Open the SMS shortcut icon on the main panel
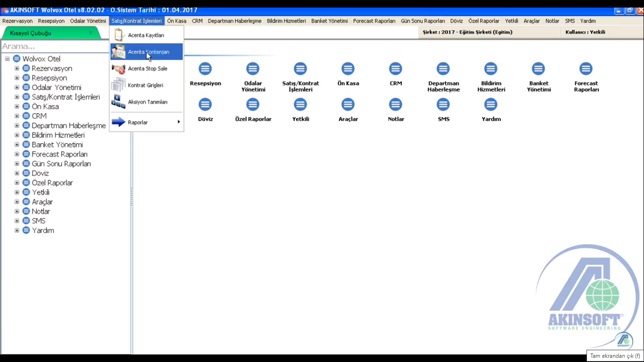 tap(443, 105)
